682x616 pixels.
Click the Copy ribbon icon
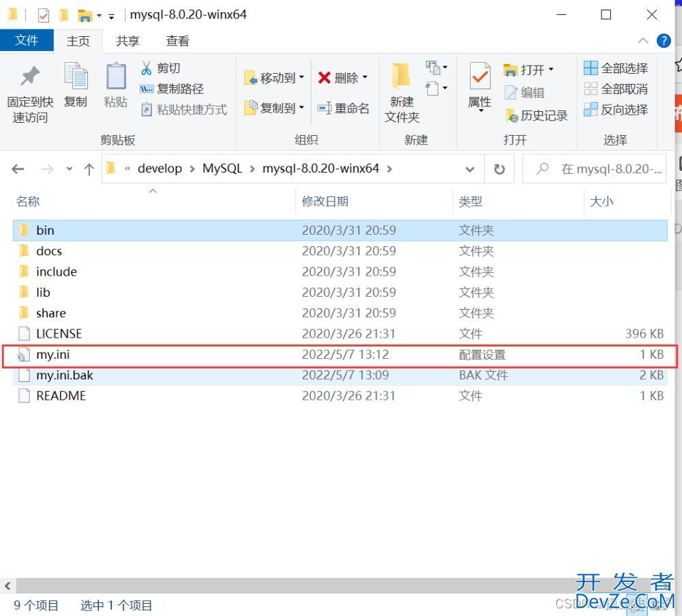[76, 76]
